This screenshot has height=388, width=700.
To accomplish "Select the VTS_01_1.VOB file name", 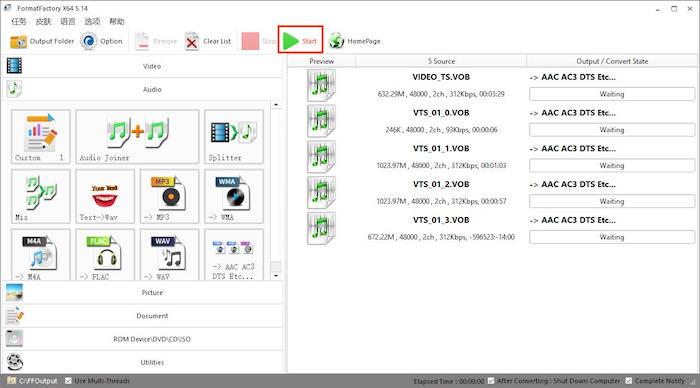I will (x=441, y=148).
